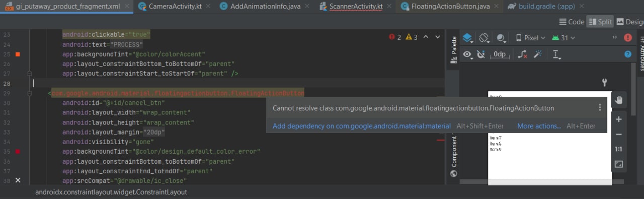This screenshot has width=644, height=199.
Task: Click the unresolved FloatingActionButton tag name
Action: tap(178, 93)
